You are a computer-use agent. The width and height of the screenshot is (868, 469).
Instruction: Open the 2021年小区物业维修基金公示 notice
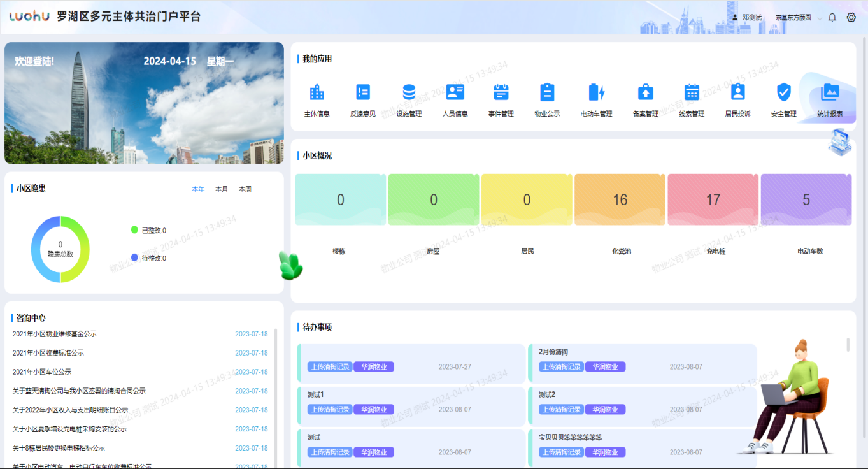(55, 334)
